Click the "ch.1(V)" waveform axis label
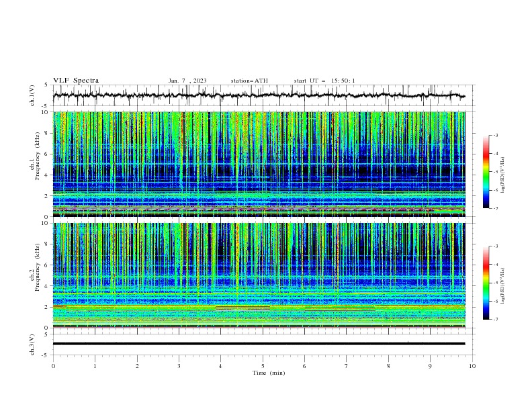This screenshot has width=532, height=411. (32, 95)
